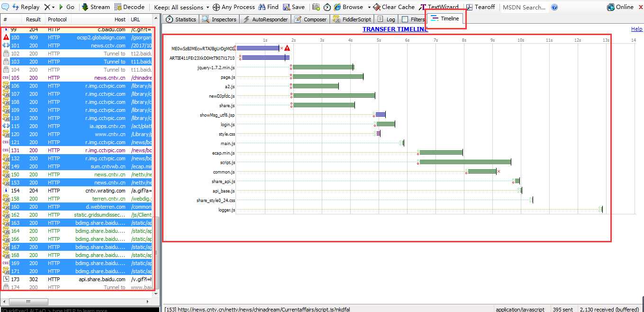This screenshot has height=312, width=644.
Task: Click the jquery-1.7.2.min.js timeline bar
Action: (323, 67)
